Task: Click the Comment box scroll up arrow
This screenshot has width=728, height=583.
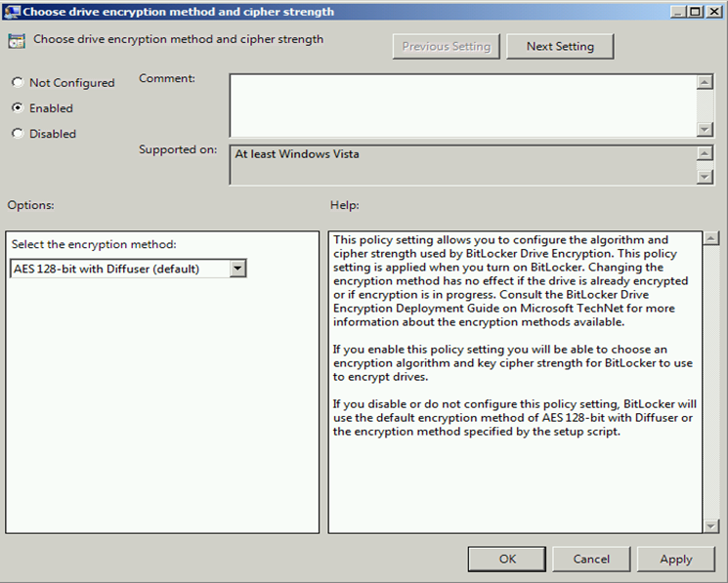Action: pyautogui.click(x=705, y=82)
